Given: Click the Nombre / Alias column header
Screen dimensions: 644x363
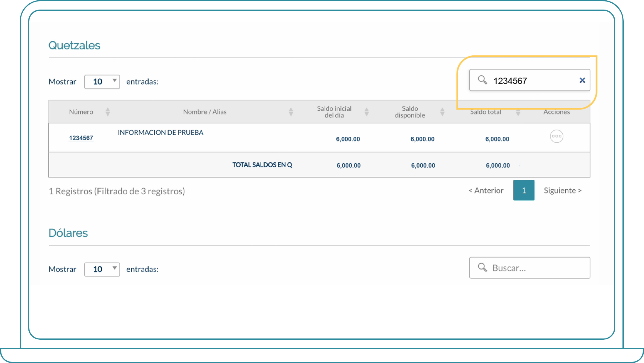Looking at the screenshot, I should click(x=205, y=112).
